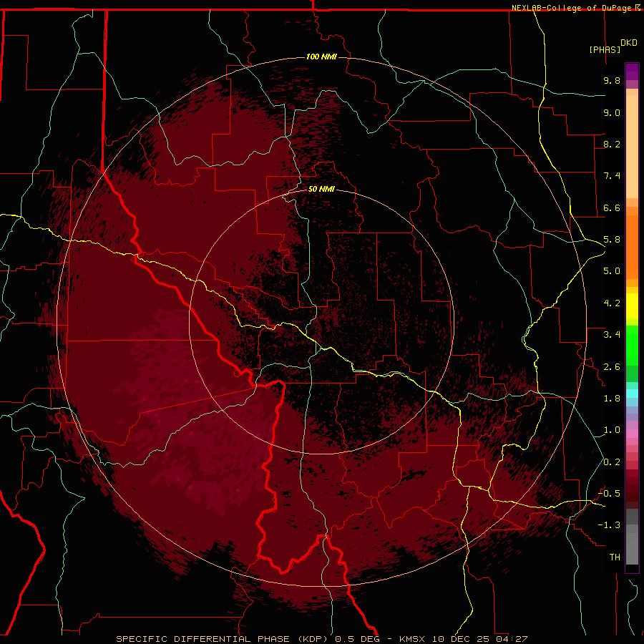Click the DKD legend unit label

tap(629, 43)
